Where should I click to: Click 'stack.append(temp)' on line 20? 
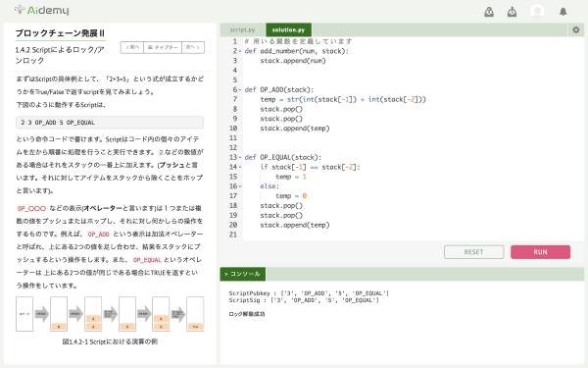295,225
